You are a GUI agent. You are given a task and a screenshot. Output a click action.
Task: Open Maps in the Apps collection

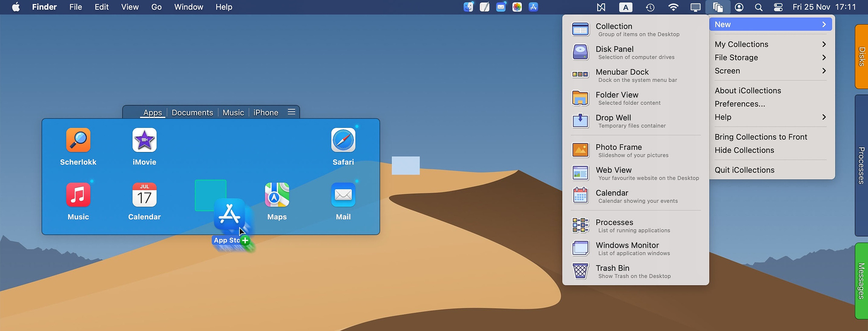(x=277, y=195)
